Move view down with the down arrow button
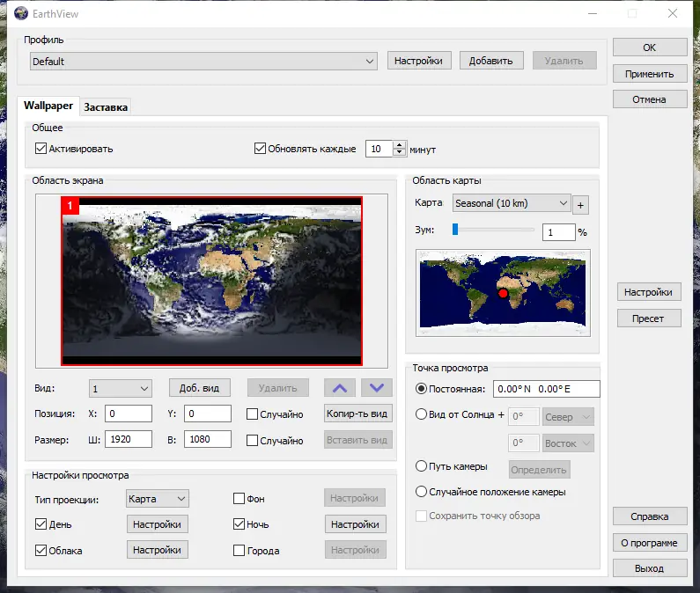 click(377, 388)
